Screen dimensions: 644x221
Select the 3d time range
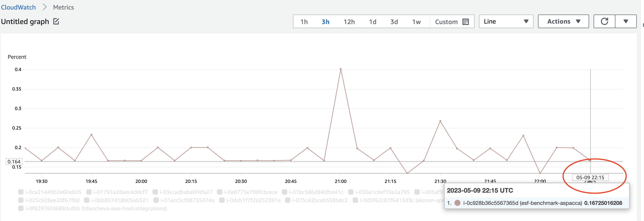394,22
